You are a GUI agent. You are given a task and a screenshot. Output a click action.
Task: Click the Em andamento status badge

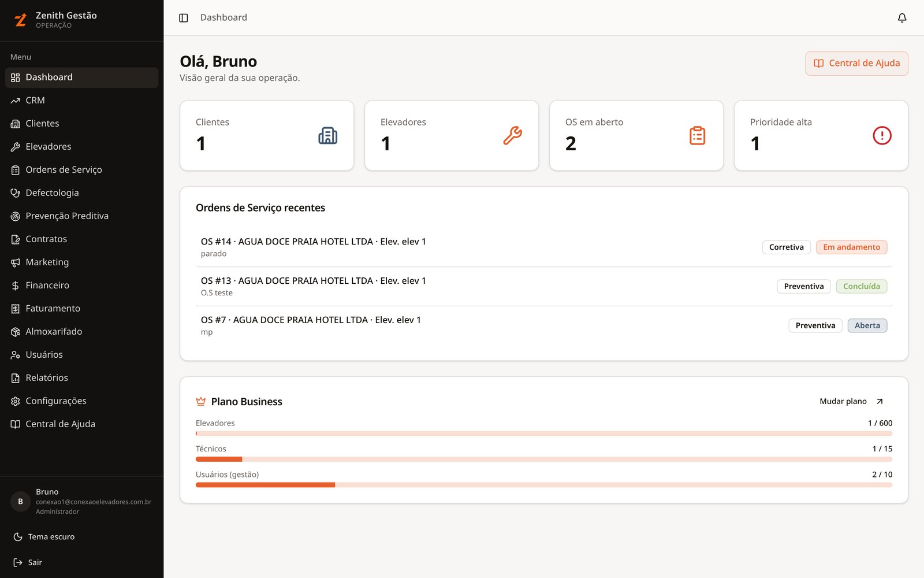click(x=851, y=247)
